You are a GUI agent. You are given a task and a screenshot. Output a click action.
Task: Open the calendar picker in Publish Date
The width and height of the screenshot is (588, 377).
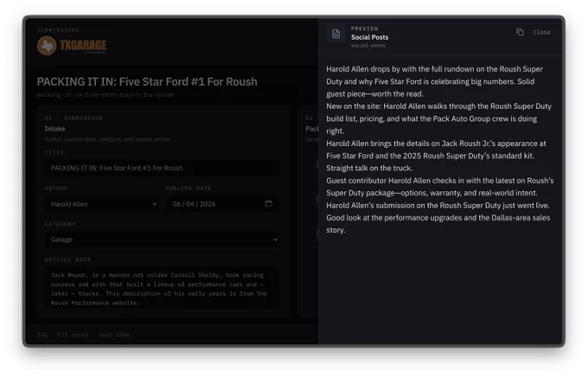[269, 204]
